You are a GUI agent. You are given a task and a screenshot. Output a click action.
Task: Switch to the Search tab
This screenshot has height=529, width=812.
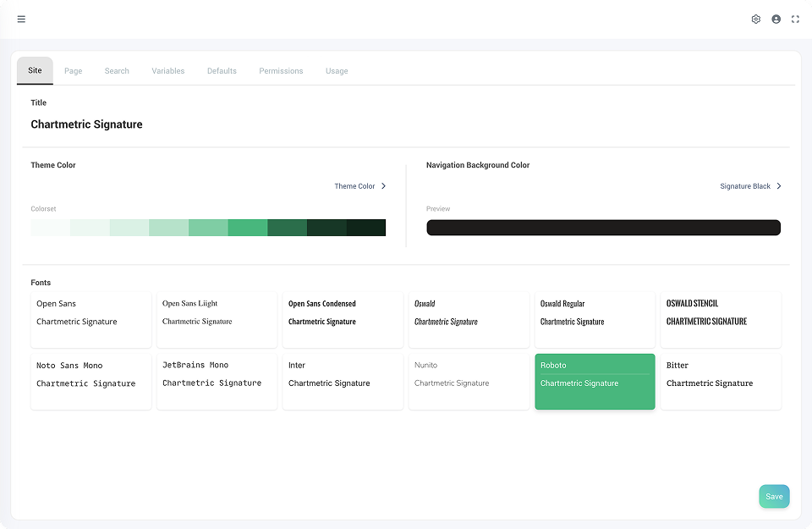point(117,71)
